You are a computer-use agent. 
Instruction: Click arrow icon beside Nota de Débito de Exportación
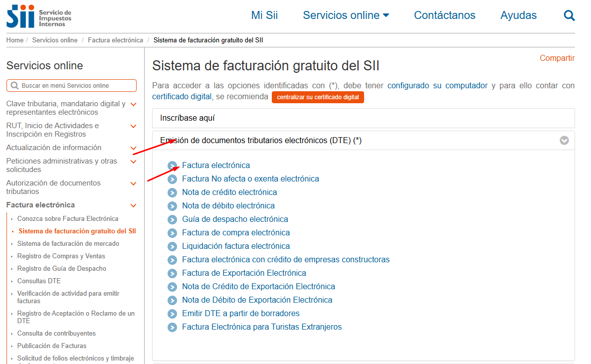pyautogui.click(x=172, y=300)
